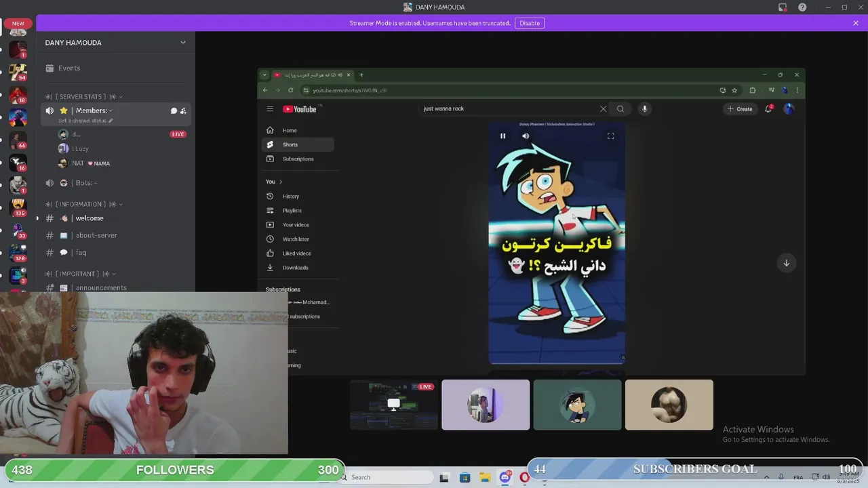Click the YouTube logo
The image size is (868, 488).
300,109
